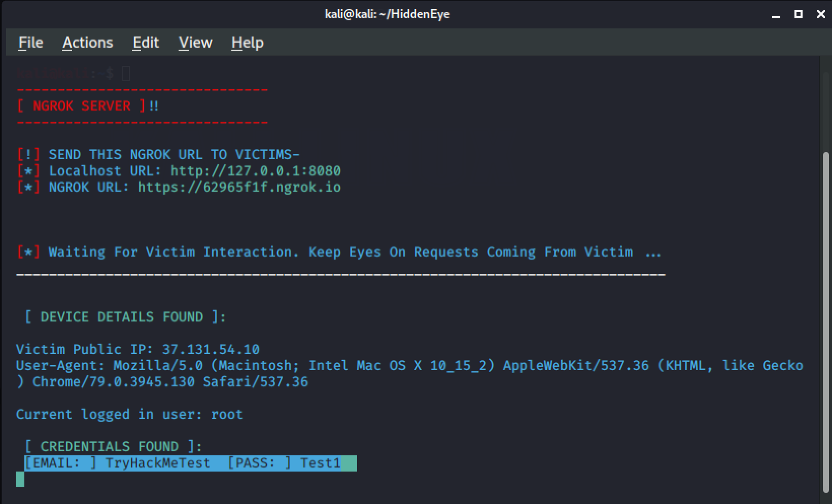This screenshot has width=832, height=504.
Task: Close the HiddenEye terminal window
Action: 820,15
